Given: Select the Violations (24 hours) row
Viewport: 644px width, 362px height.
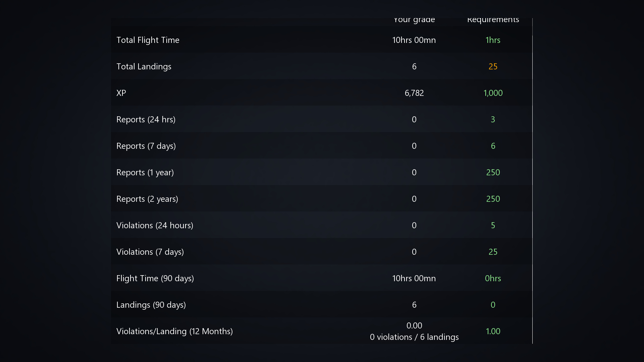Looking at the screenshot, I should [322, 225].
